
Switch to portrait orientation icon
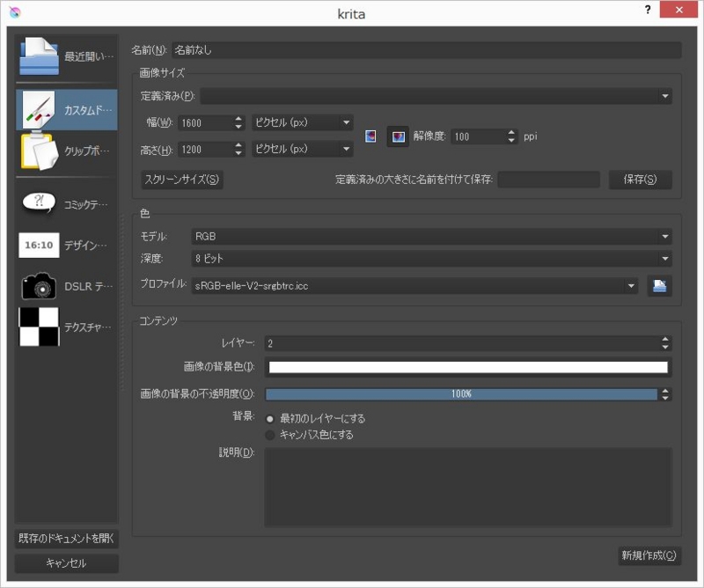tap(370, 136)
